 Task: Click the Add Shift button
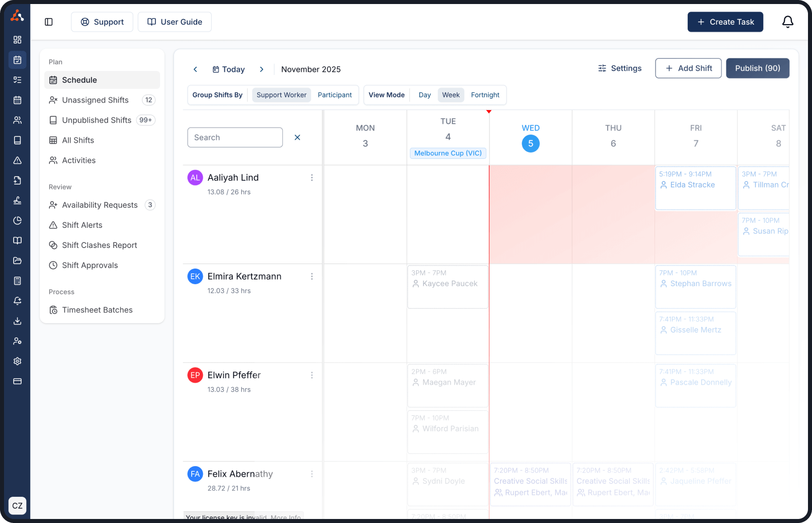coord(688,68)
